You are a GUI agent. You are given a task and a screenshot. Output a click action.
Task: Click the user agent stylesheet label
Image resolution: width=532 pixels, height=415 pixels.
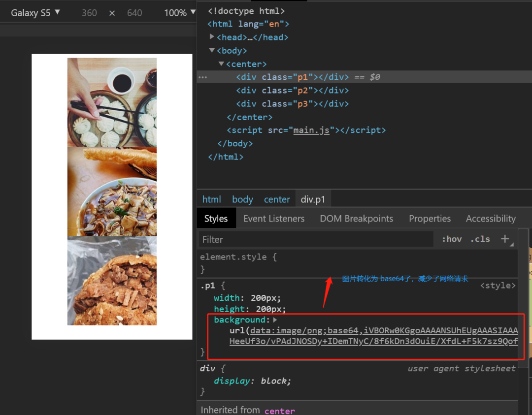tap(462, 368)
